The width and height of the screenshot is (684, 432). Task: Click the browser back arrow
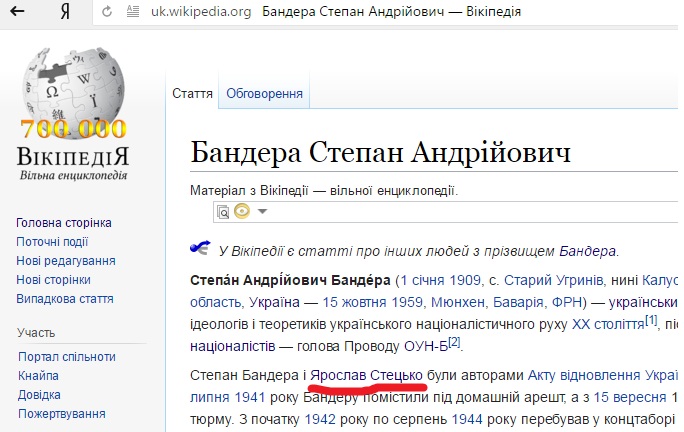[18, 13]
